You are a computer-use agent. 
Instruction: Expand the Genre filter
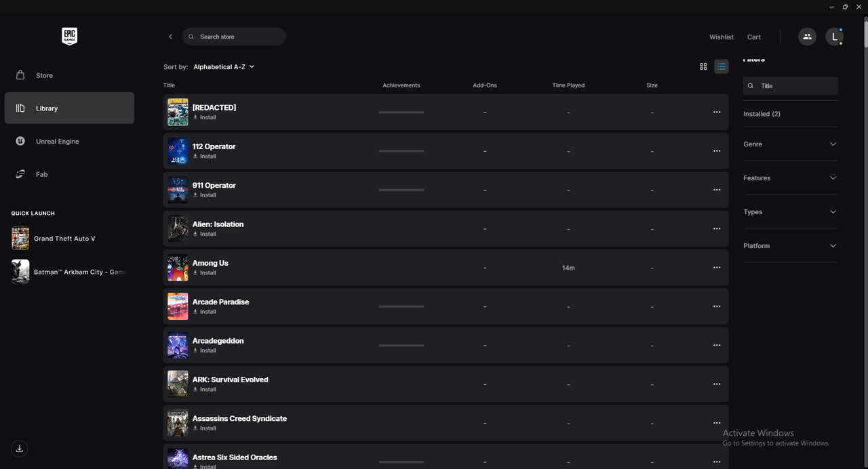(x=790, y=144)
